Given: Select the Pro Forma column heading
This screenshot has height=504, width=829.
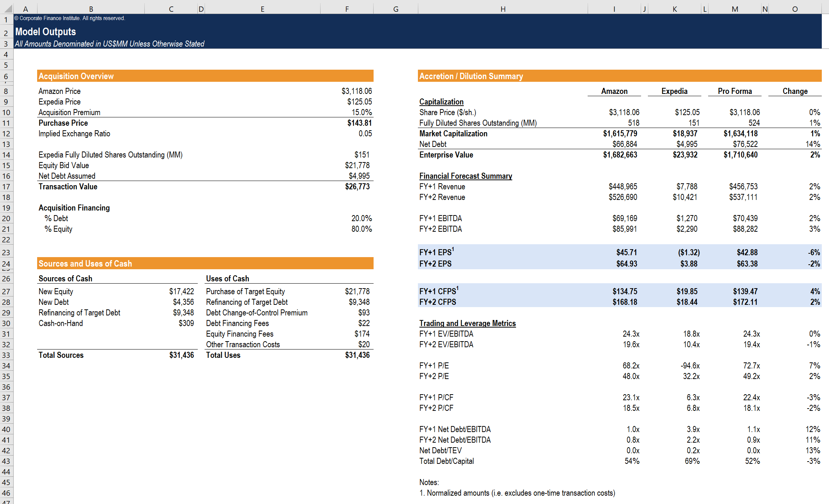Looking at the screenshot, I should (734, 91).
